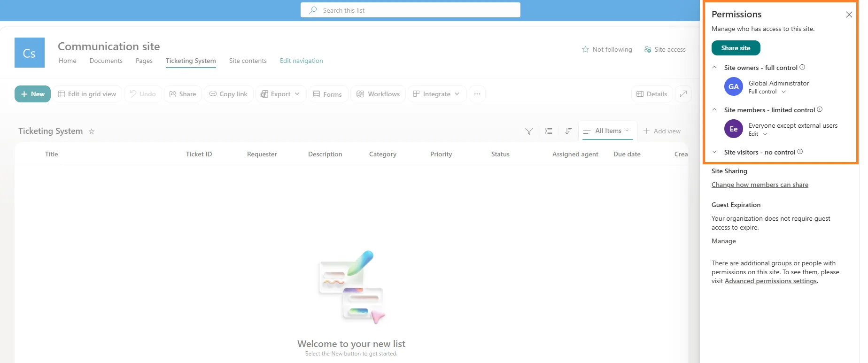This screenshot has height=363, width=868.
Task: Click the Due date column header
Action: click(x=627, y=154)
